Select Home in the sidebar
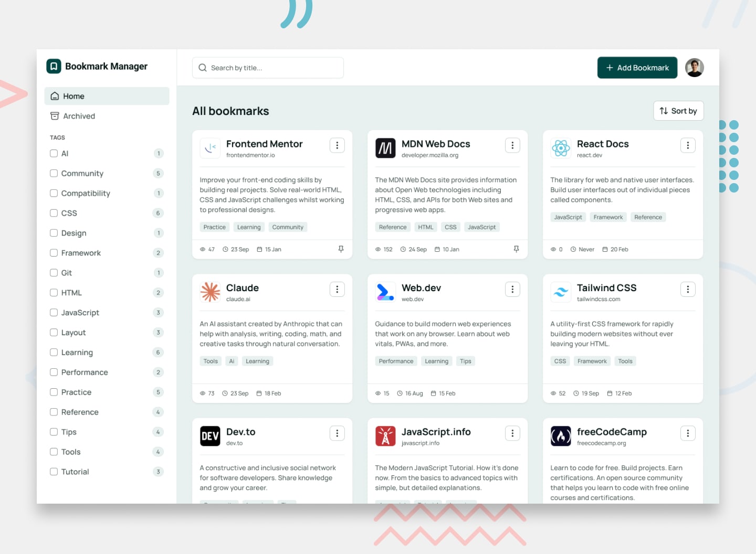756x554 pixels. [x=72, y=96]
